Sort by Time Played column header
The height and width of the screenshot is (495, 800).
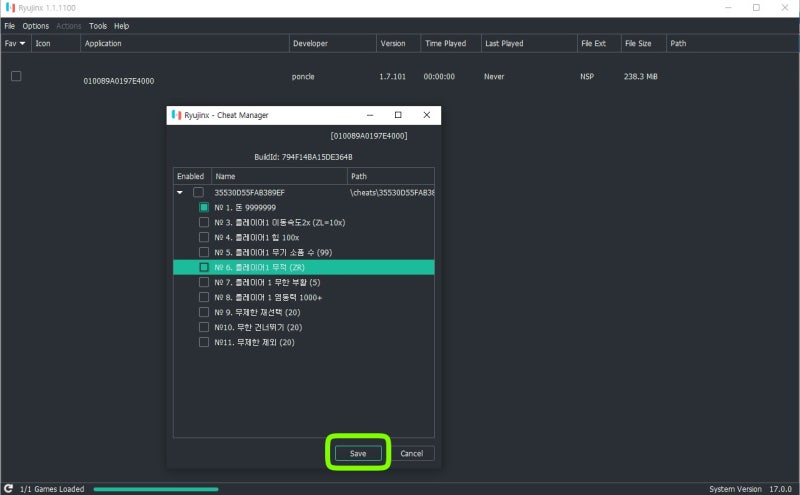(x=451, y=43)
